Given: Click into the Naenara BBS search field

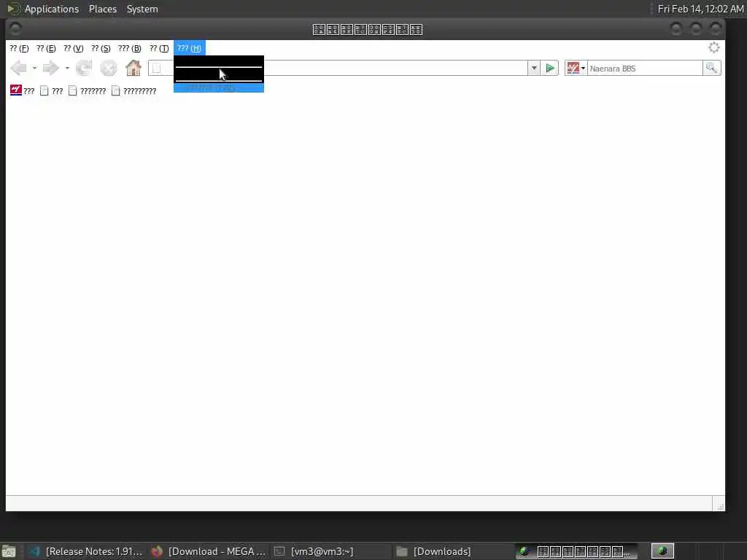Looking at the screenshot, I should click(645, 68).
